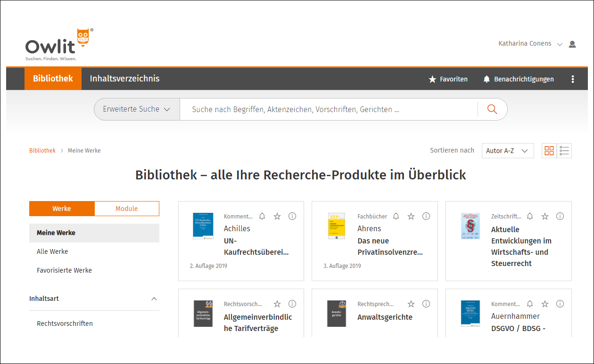Viewport: 594px width, 364px height.
Task: Open Aktuelle Entwicklungen im Wirtschafts- und Steuerrecht
Action: [x=521, y=246]
